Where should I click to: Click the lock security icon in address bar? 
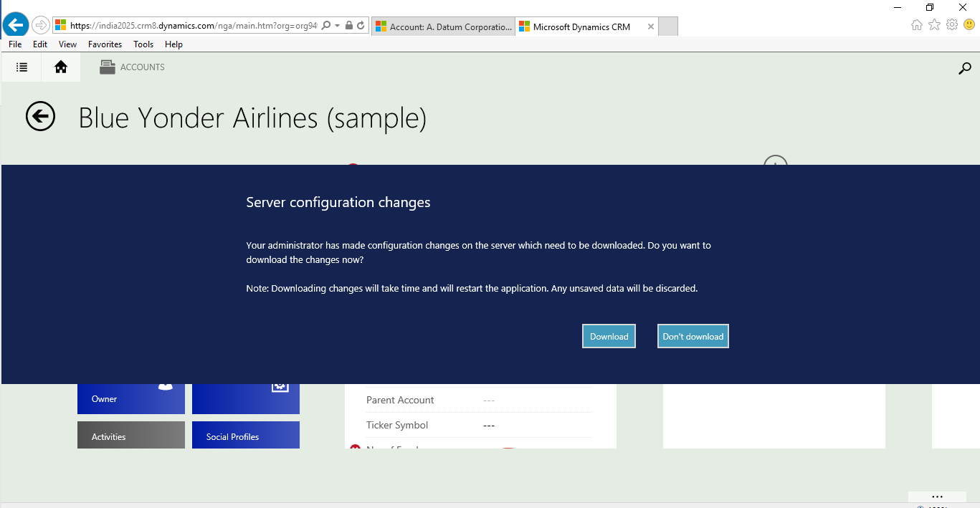pyautogui.click(x=349, y=26)
